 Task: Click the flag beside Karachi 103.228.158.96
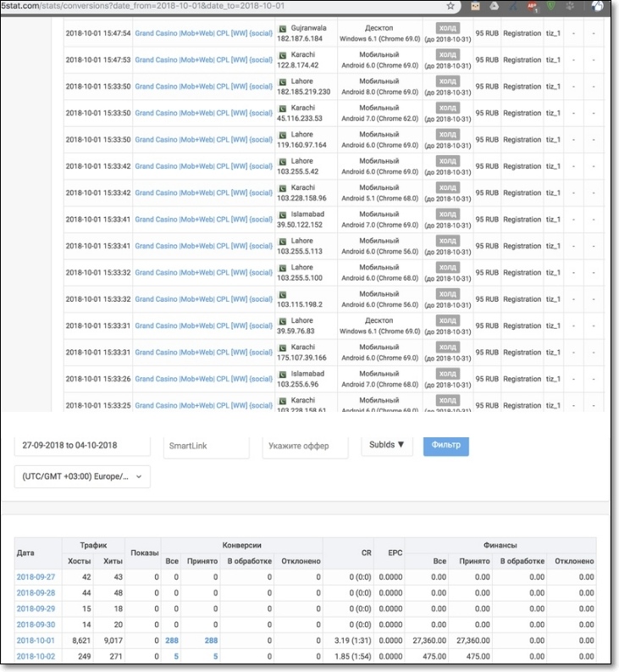coord(283,188)
